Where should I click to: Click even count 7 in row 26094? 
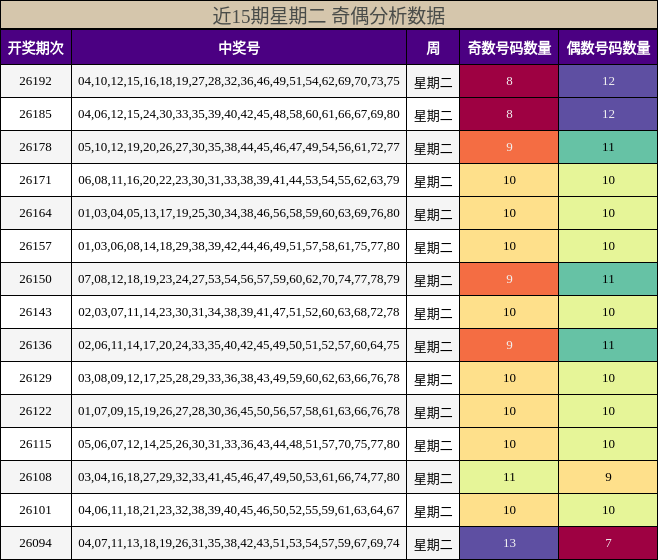click(x=608, y=543)
